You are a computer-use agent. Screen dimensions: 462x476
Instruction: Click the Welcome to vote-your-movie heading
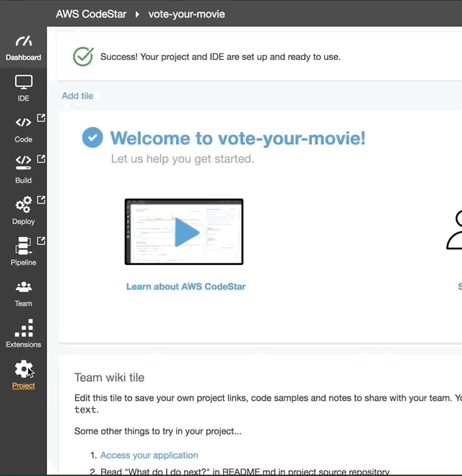tap(237, 138)
